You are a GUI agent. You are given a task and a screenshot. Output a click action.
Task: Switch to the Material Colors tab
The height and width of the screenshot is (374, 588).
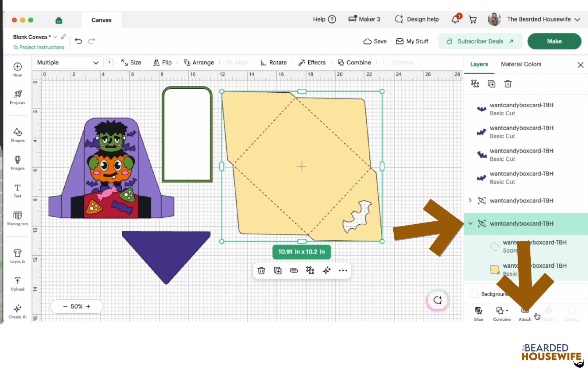521,64
